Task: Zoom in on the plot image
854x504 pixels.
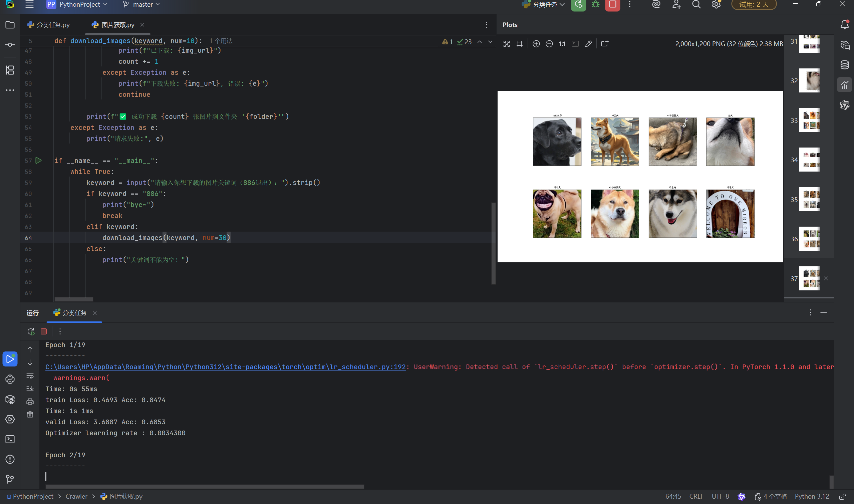Action: tap(536, 44)
